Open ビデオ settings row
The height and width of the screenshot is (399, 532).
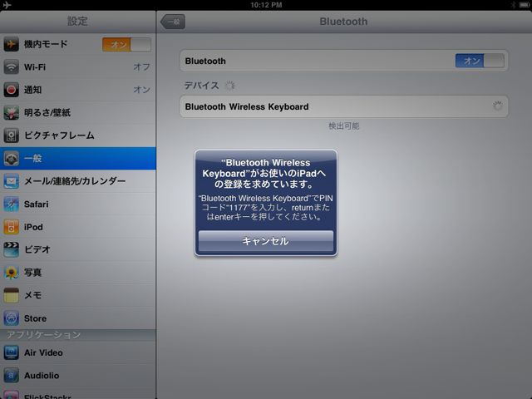(77, 249)
